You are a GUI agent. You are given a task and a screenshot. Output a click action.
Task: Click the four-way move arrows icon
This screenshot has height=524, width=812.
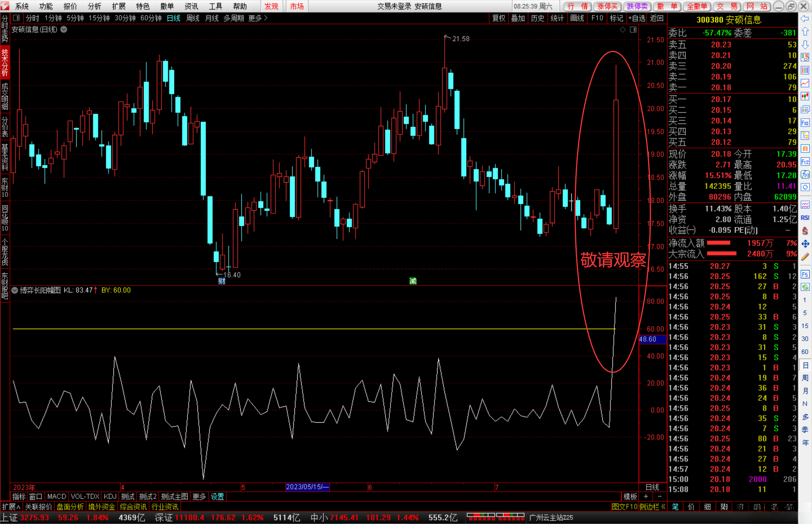(x=805, y=244)
